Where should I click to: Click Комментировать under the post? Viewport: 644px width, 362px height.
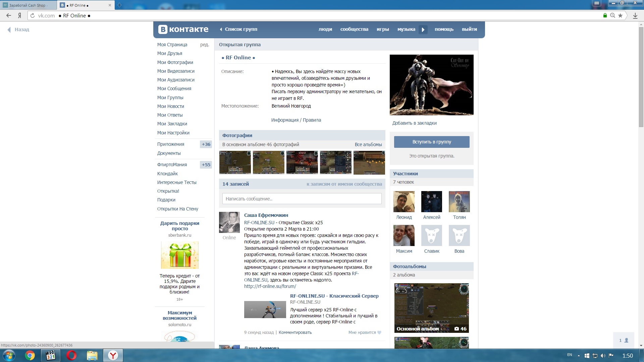tap(295, 333)
